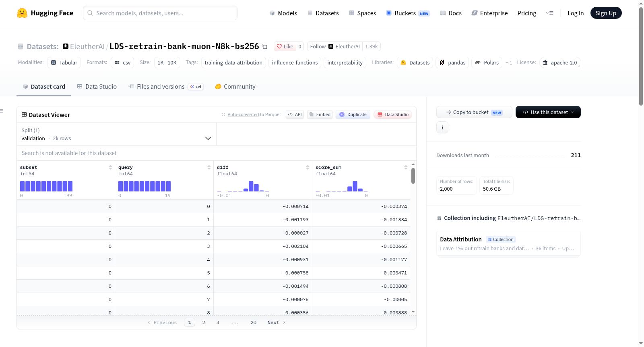Click the subset column histogram

(46, 186)
